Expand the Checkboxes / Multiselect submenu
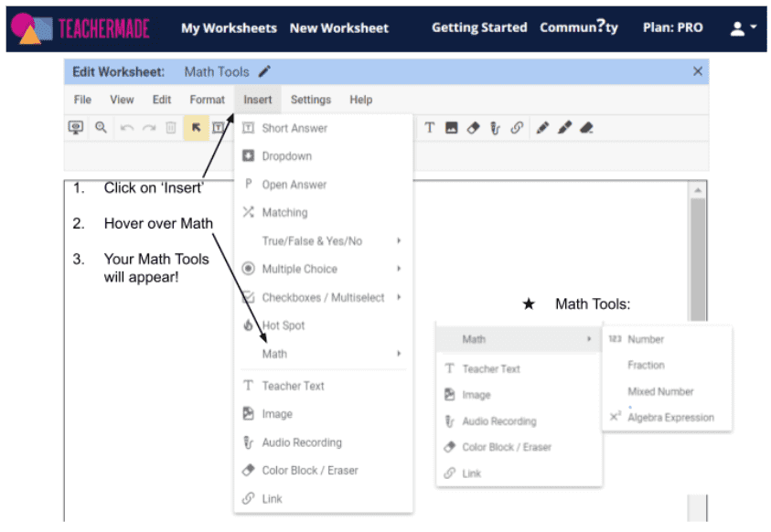Screen dimensions: 771x532 point(323,298)
